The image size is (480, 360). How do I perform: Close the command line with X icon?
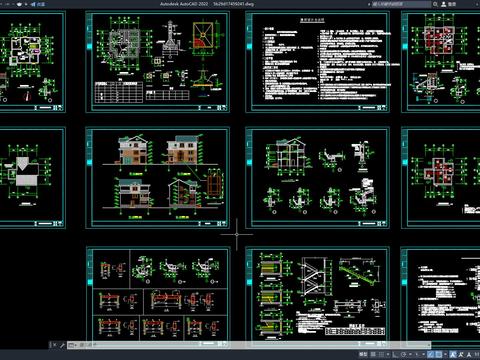(55, 345)
